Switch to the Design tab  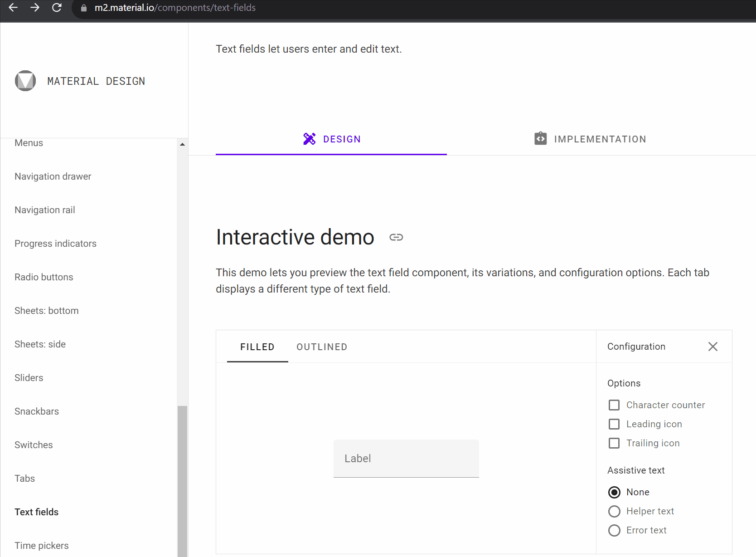(x=331, y=139)
